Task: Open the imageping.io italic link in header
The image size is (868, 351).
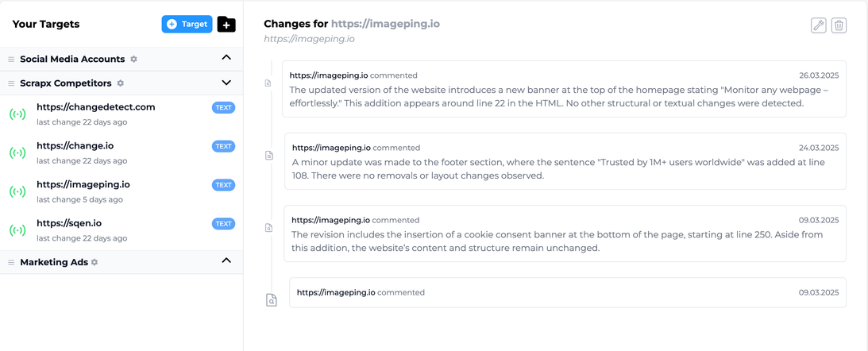Action: (309, 39)
